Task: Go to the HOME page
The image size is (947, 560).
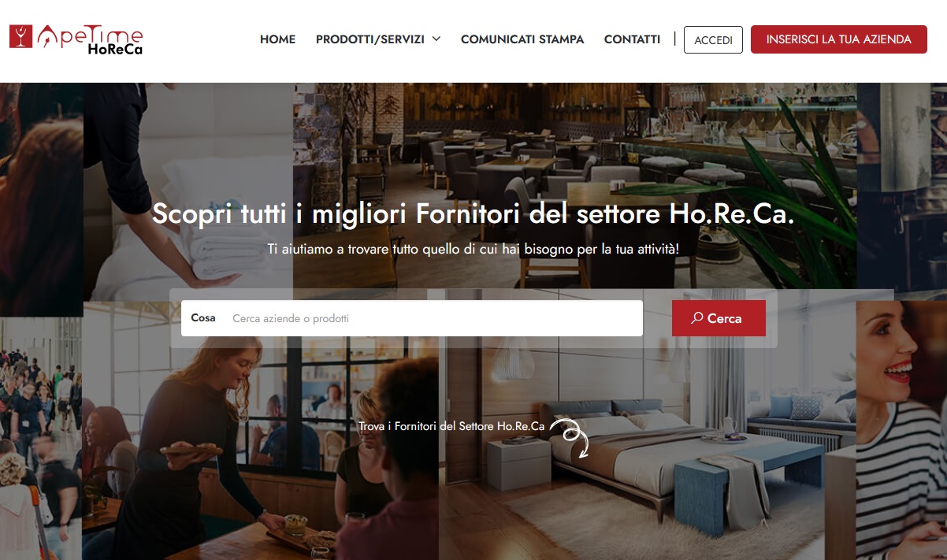Action: tap(277, 39)
